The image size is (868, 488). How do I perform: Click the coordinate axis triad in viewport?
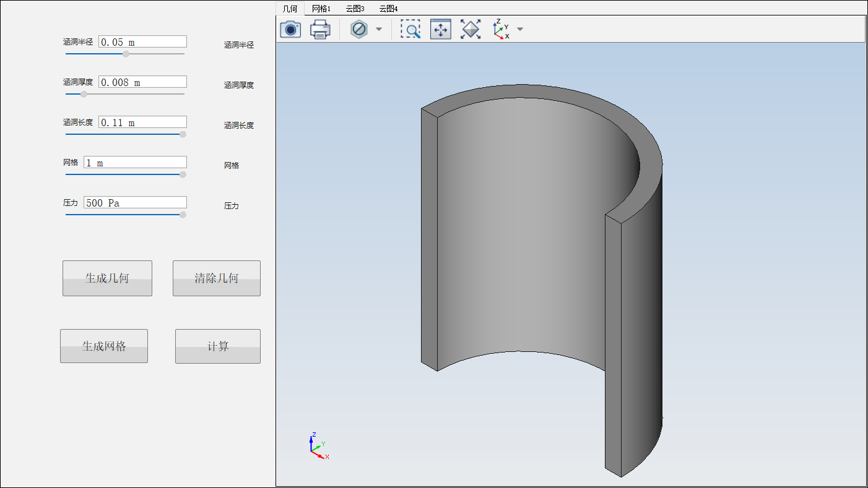[318, 446]
